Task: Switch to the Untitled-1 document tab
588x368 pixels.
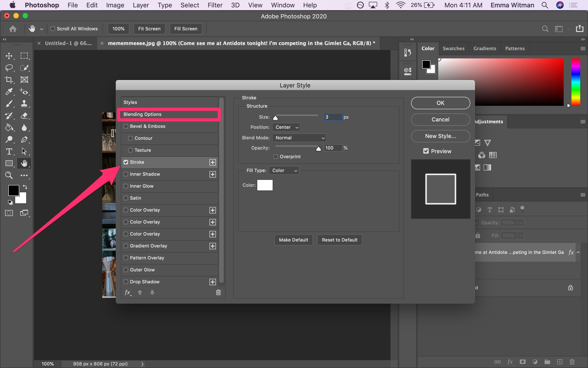Action: point(68,43)
